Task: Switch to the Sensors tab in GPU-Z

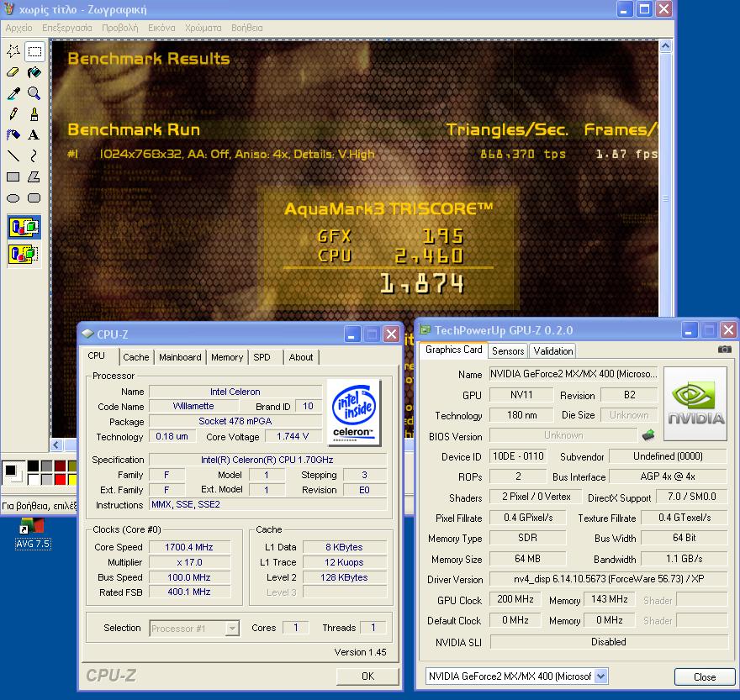Action: [x=508, y=351]
